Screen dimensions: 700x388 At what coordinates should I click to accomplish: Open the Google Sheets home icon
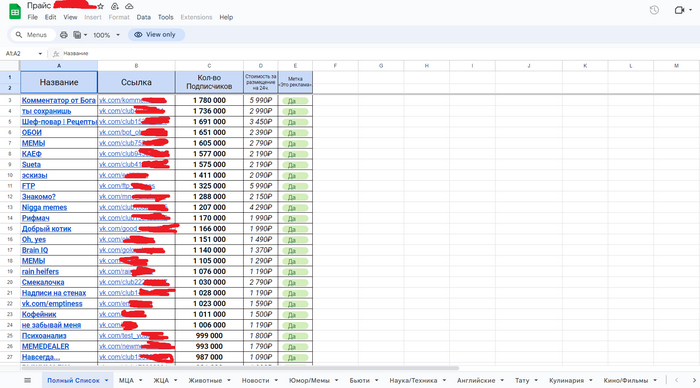(15, 12)
